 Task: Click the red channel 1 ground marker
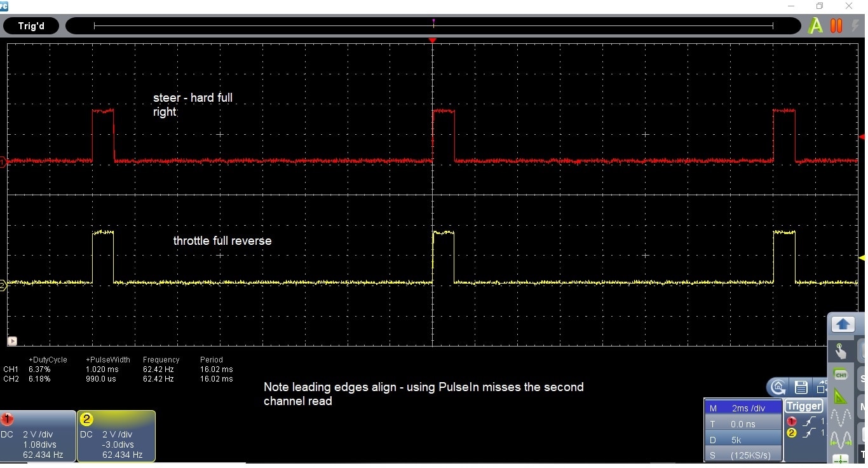(x=3, y=162)
